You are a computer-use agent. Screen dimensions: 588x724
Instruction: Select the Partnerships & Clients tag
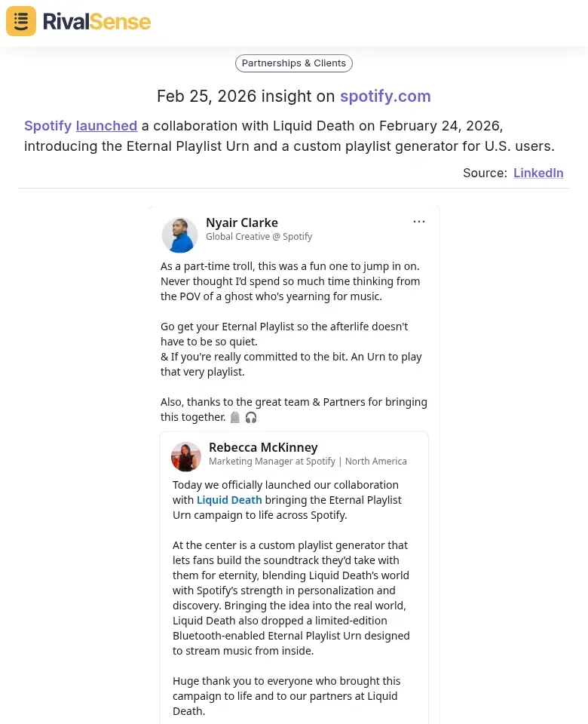click(294, 63)
